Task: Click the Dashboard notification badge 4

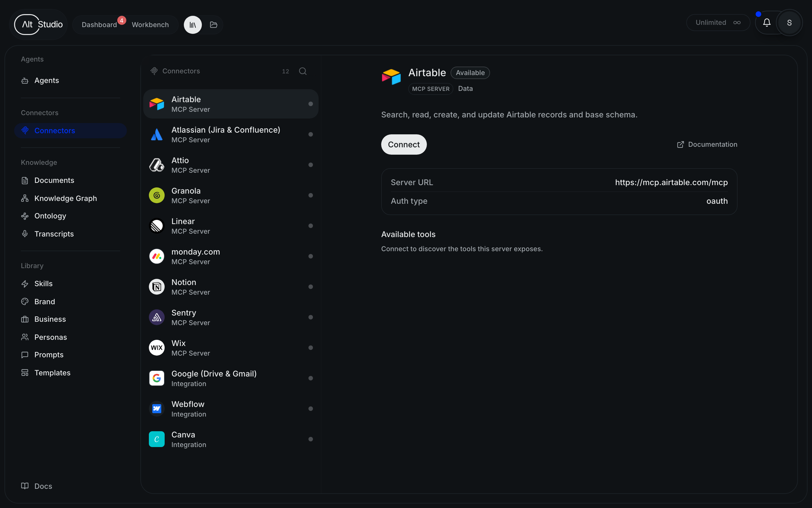Action: click(122, 21)
